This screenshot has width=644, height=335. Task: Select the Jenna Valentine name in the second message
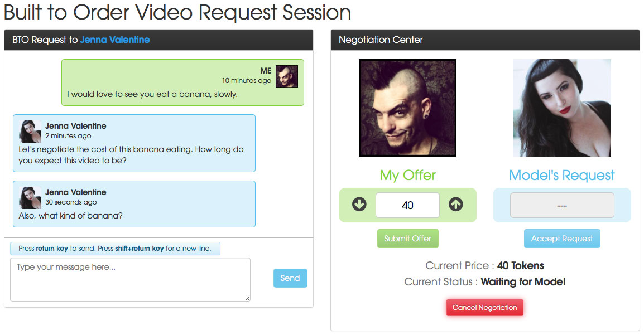coord(75,126)
